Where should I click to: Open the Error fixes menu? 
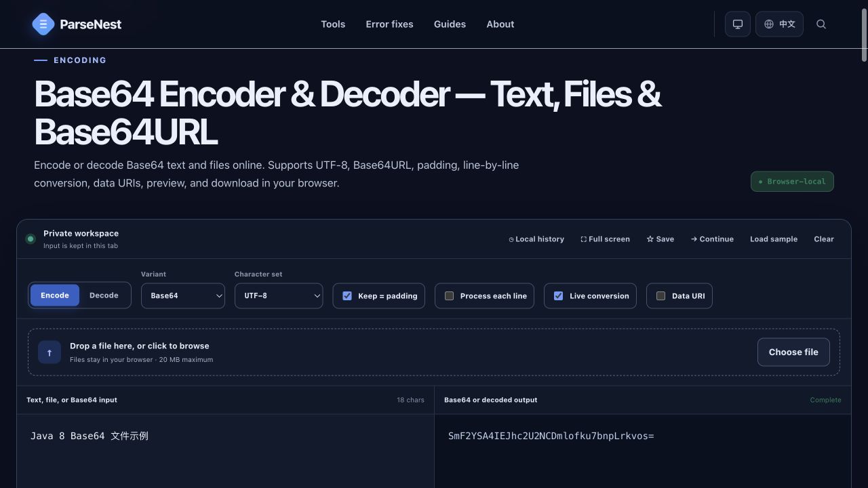(389, 24)
